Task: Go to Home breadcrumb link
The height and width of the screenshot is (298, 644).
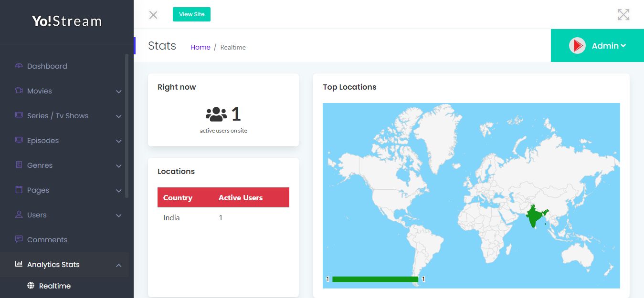Action: coord(200,47)
